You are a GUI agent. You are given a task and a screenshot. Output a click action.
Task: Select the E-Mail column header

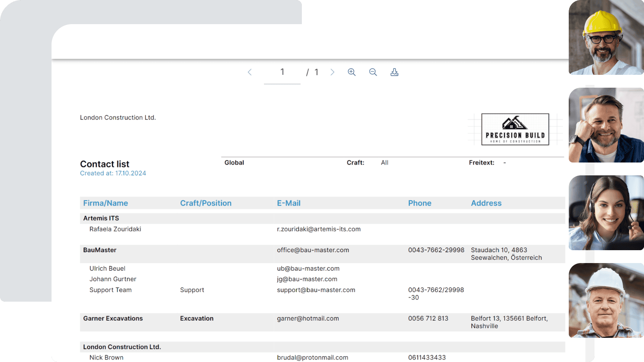pos(288,203)
